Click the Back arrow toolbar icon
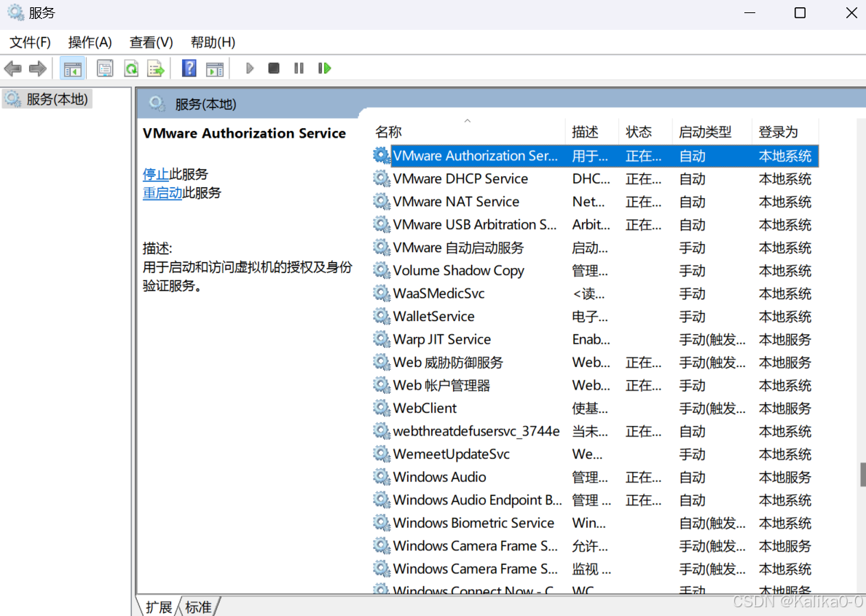The height and width of the screenshot is (616, 866). coord(12,68)
